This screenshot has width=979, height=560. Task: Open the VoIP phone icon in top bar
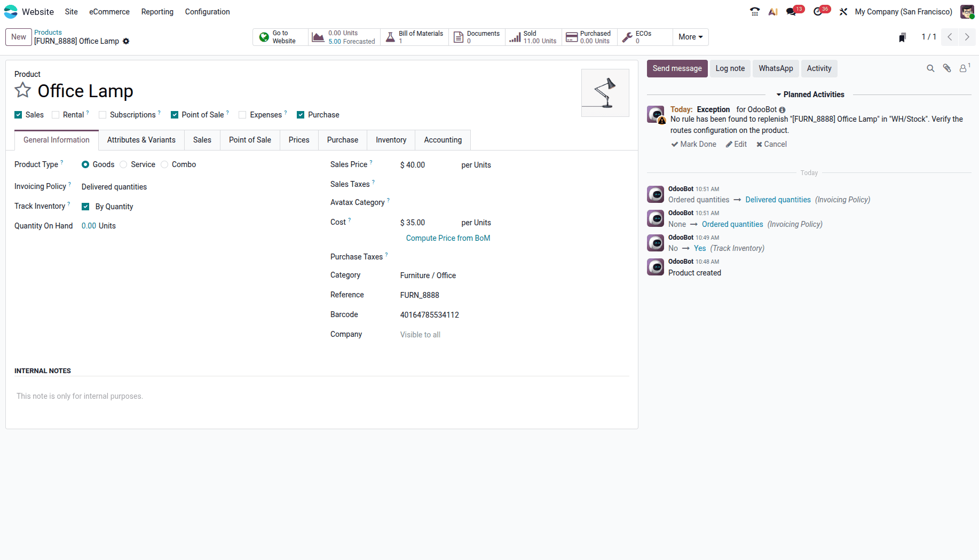pos(755,12)
